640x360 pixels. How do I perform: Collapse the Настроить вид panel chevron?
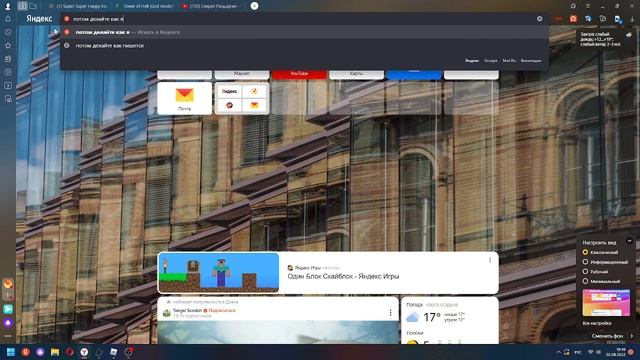point(629,241)
